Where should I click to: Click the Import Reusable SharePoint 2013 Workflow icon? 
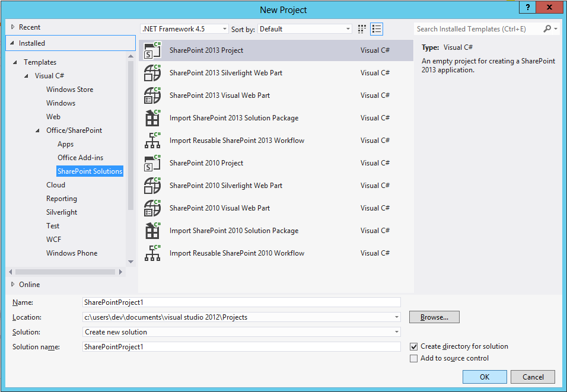pos(152,141)
